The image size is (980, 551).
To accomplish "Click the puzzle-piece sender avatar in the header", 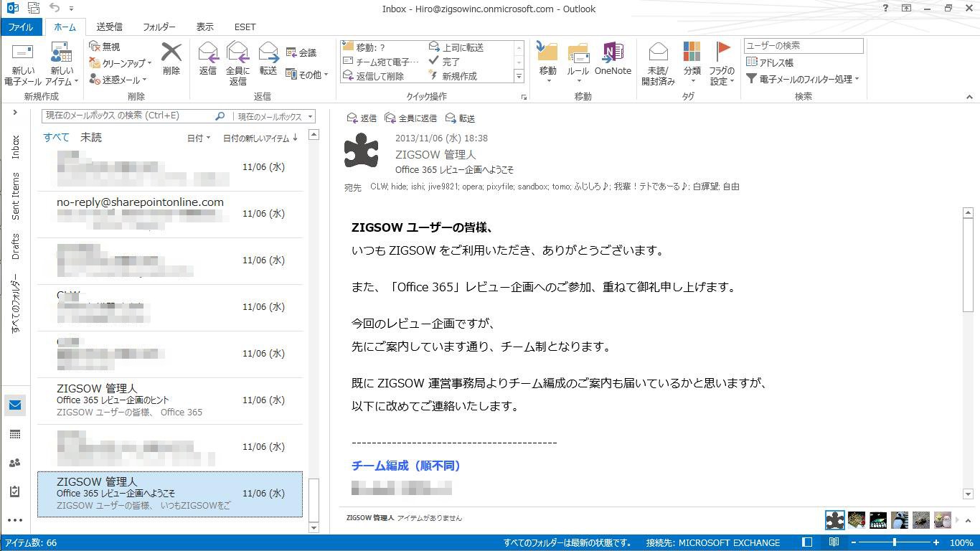I will click(x=362, y=151).
